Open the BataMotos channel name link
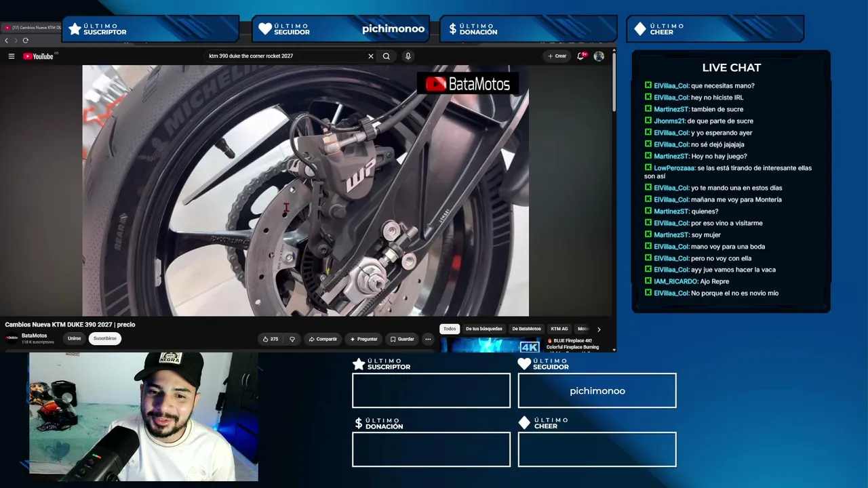 pyautogui.click(x=35, y=335)
